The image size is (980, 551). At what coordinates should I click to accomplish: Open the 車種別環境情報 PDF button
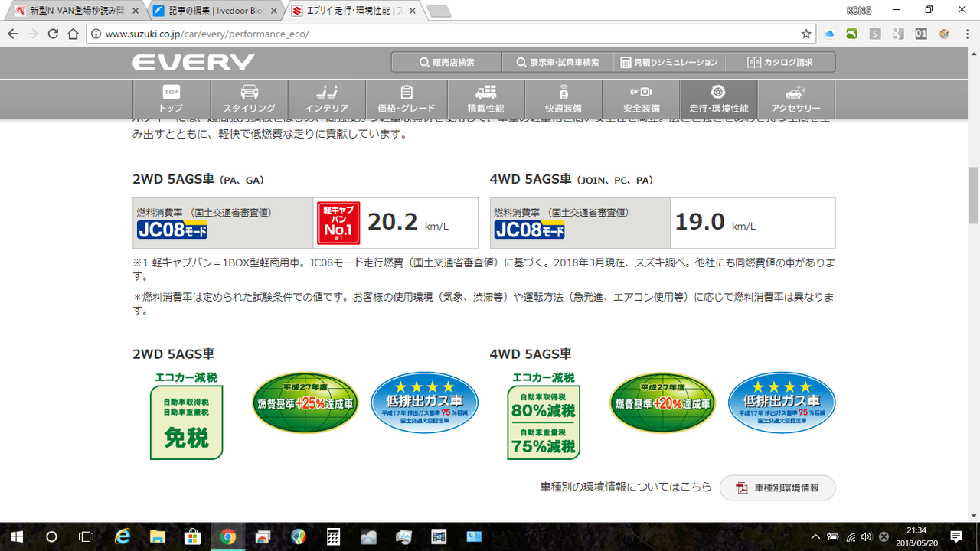click(777, 487)
